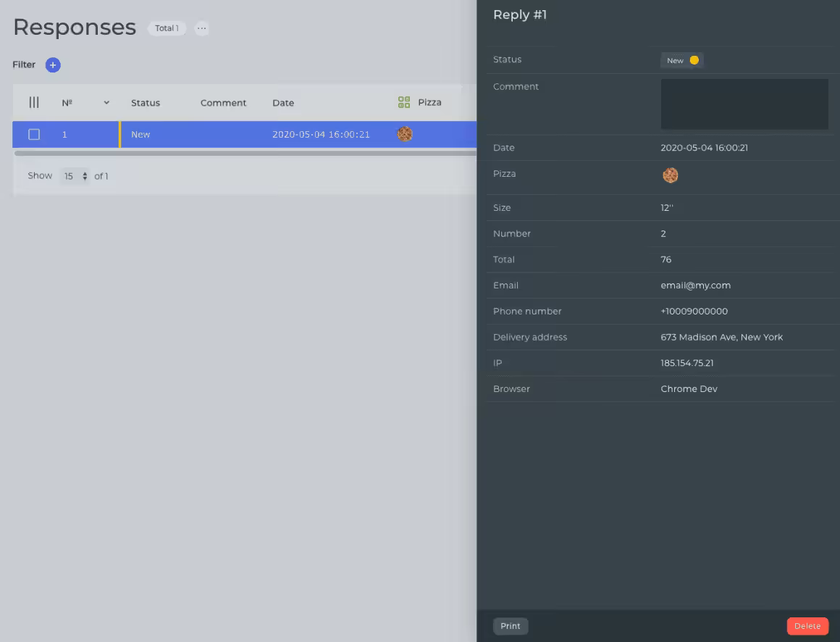Click the horizontal table scrollbar
This screenshot has height=642, width=840.
(245, 154)
